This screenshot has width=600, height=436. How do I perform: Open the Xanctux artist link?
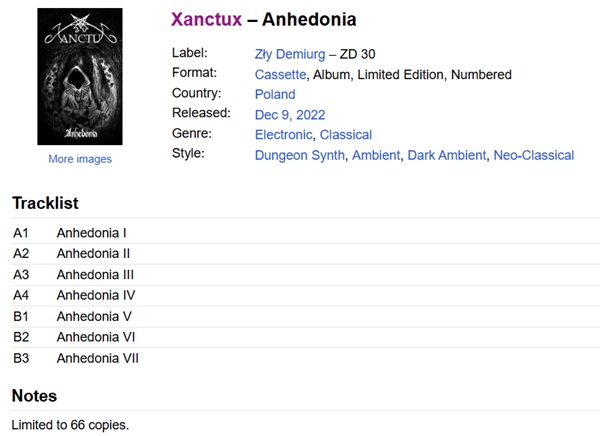(x=206, y=20)
